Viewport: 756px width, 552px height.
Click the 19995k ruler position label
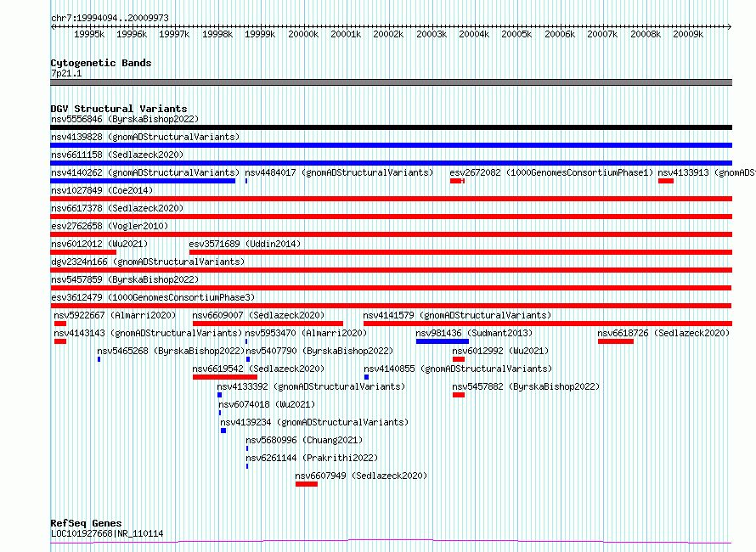click(89, 35)
